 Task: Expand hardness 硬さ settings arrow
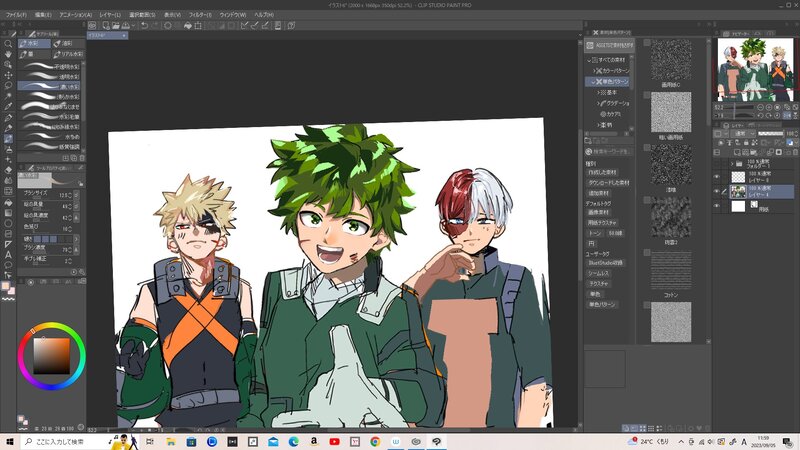point(76,239)
